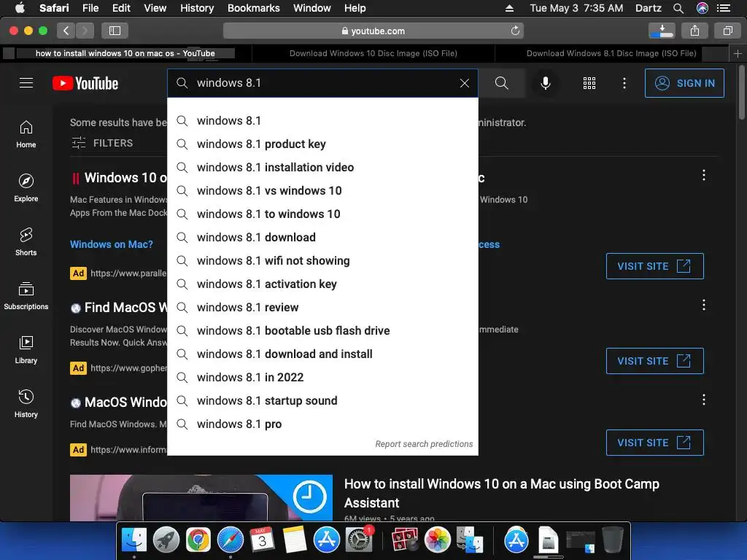Open History in the sidebar
The image size is (747, 560).
click(26, 404)
